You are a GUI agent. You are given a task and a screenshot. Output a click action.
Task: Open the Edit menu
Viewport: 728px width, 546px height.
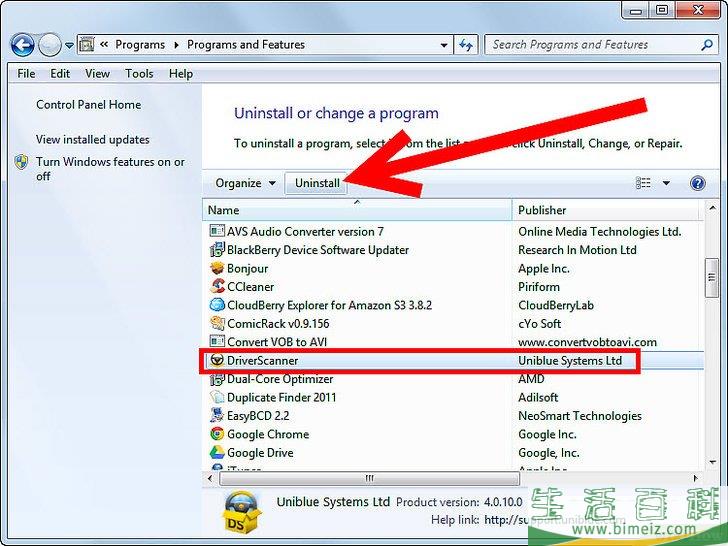pos(60,74)
